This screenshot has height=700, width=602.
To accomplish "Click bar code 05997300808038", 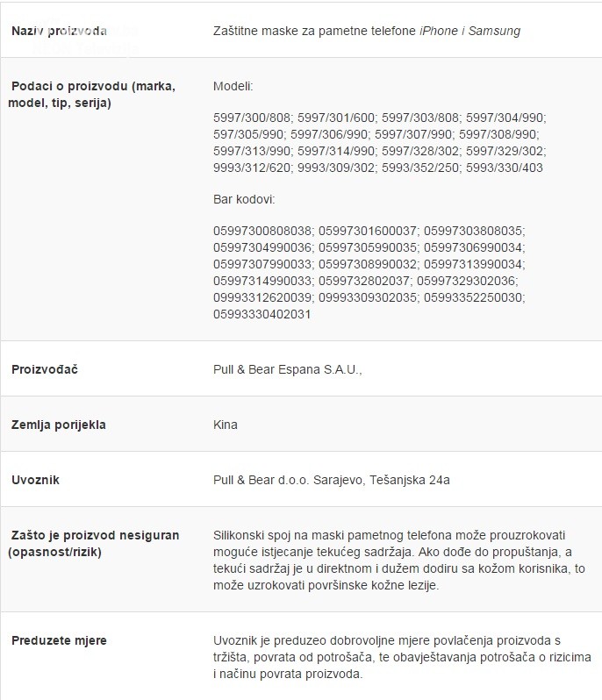I will (262, 231).
